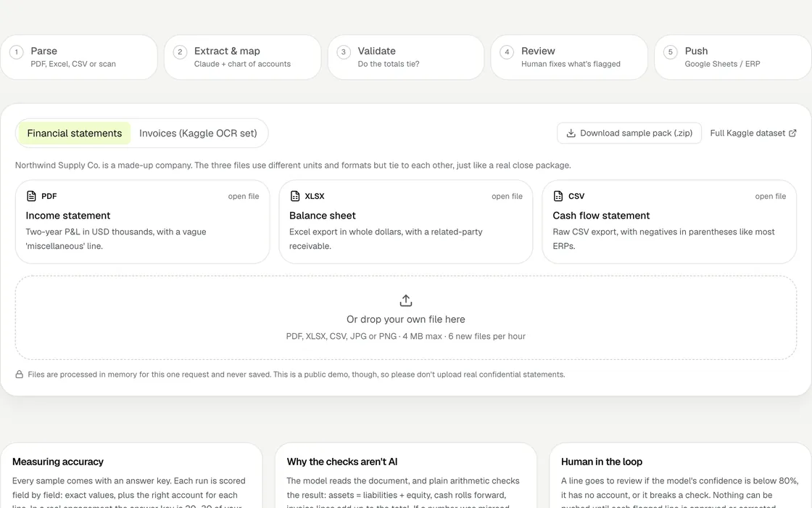This screenshot has width=812, height=508.
Task: Click the step 4 circle for Review
Action: point(507,52)
